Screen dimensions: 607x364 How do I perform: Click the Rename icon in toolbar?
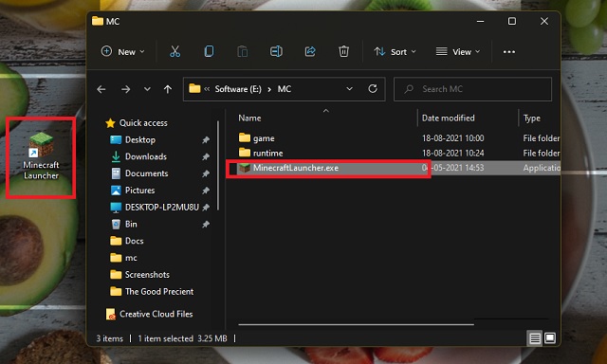[x=276, y=51]
